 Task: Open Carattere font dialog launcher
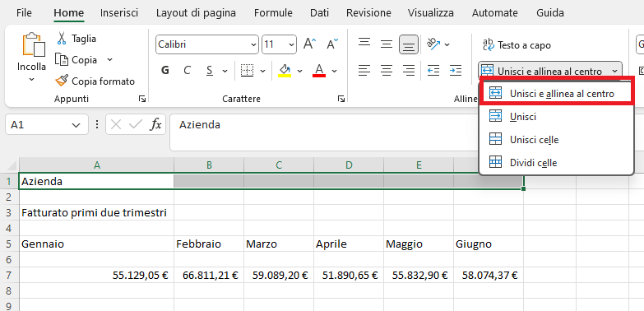(341, 99)
